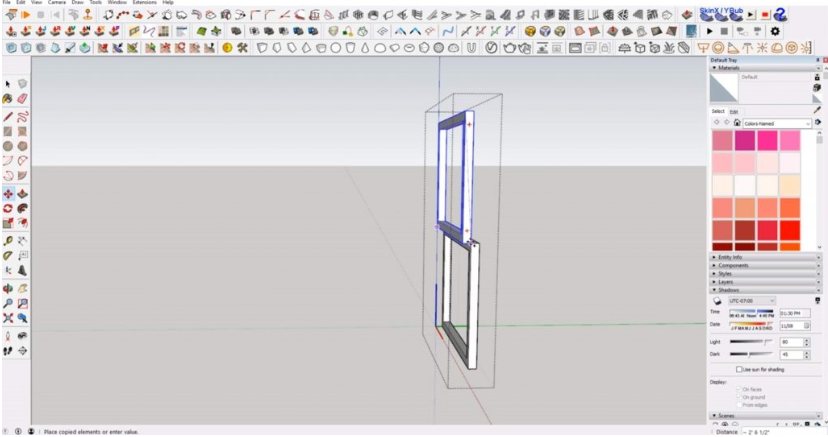Select the Walk footprints tool

7,351
